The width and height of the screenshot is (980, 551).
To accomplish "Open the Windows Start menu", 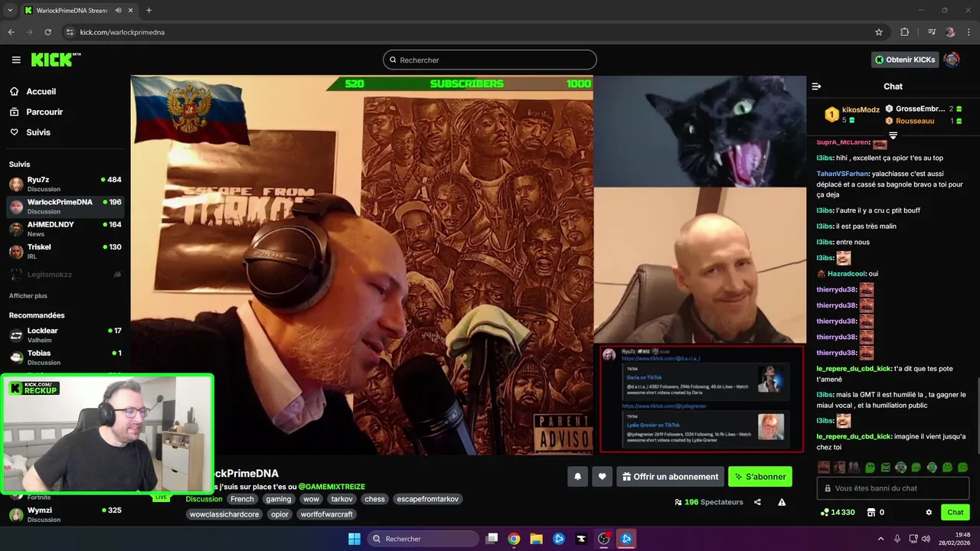I will (354, 539).
